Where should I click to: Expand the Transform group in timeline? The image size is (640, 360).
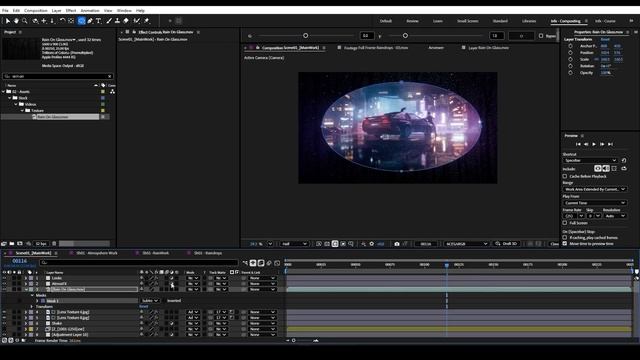point(32,307)
